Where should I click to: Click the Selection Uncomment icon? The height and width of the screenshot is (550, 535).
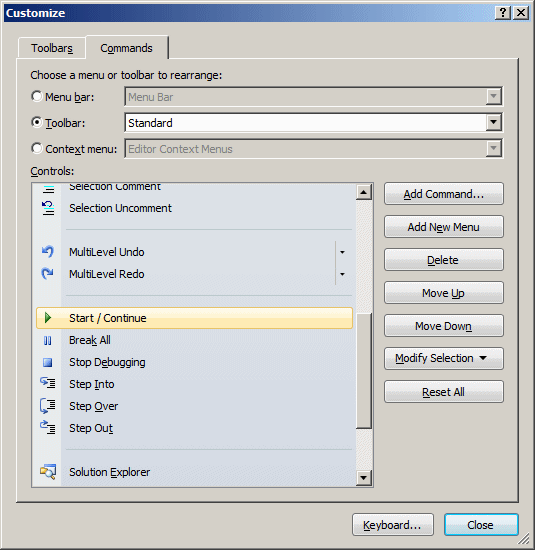[x=48, y=208]
